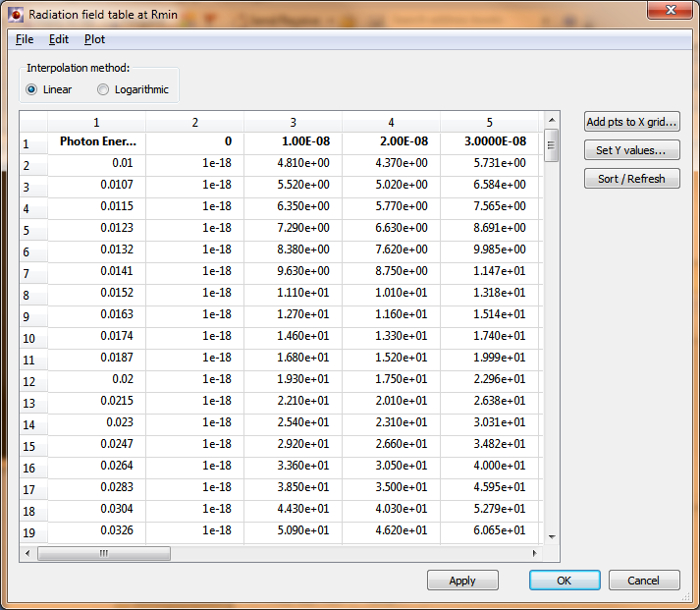Click vertical scrollbar up arrow
The image size is (700, 610).
click(551, 120)
